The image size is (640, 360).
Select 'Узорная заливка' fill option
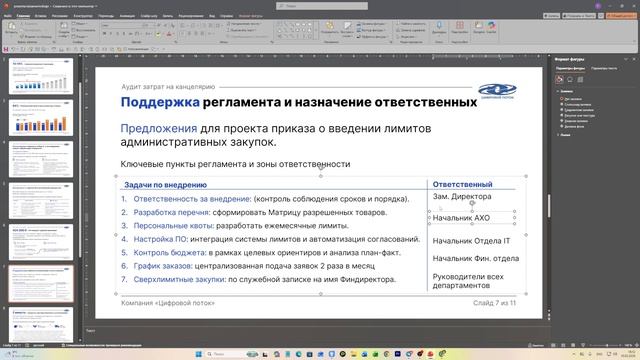point(574,121)
